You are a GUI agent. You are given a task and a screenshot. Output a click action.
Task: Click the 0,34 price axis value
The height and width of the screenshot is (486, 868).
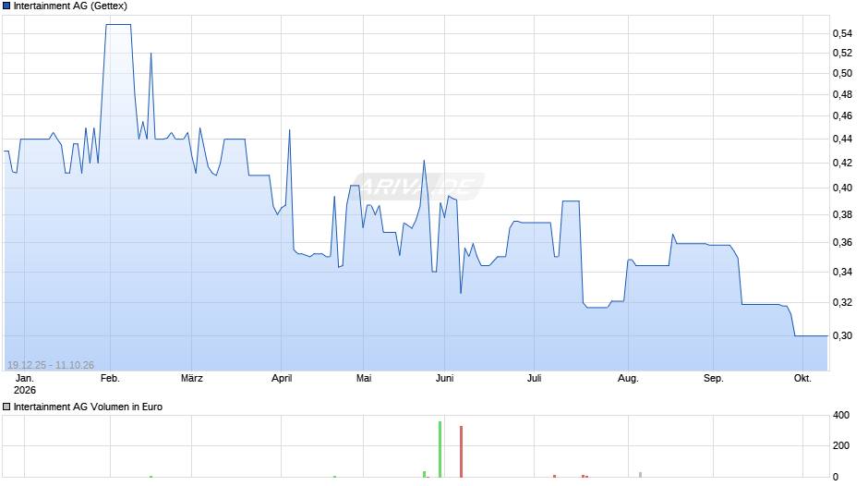[842, 272]
